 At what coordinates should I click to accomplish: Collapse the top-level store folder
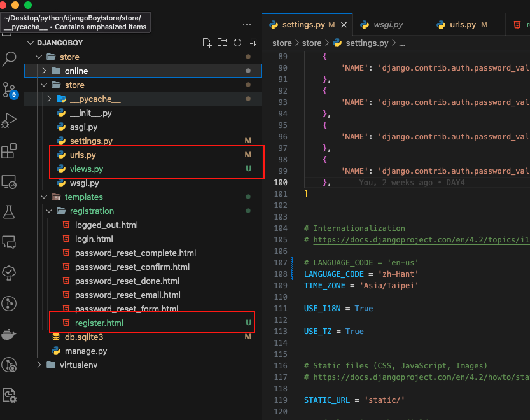point(39,57)
